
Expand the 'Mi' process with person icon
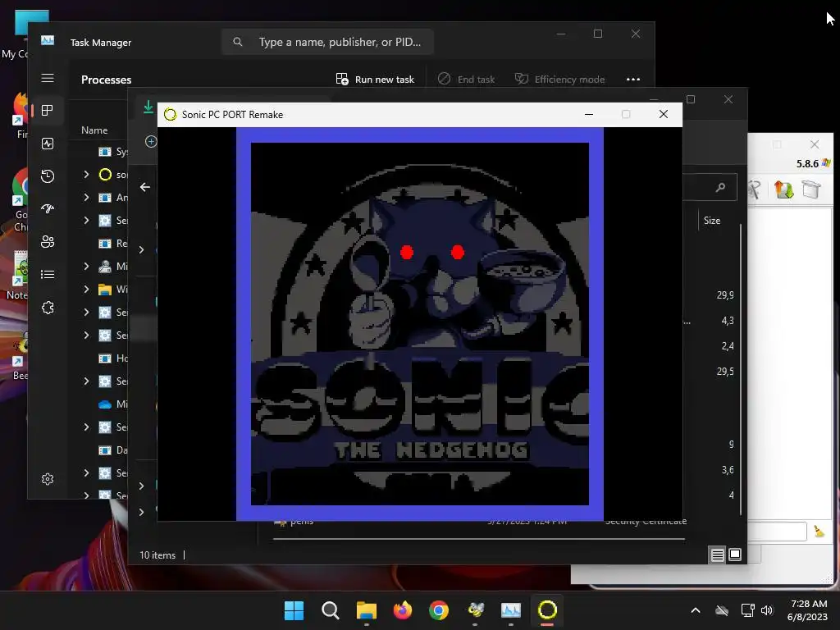(86, 267)
